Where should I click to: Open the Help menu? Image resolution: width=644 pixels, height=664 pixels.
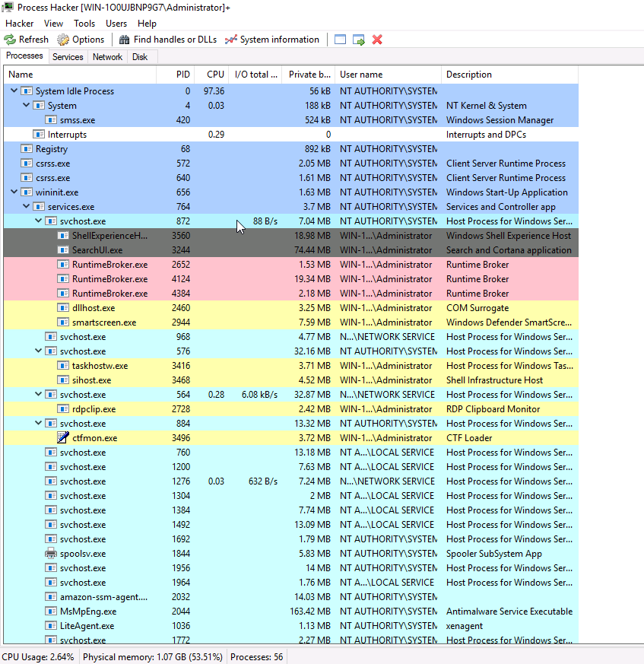[147, 24]
